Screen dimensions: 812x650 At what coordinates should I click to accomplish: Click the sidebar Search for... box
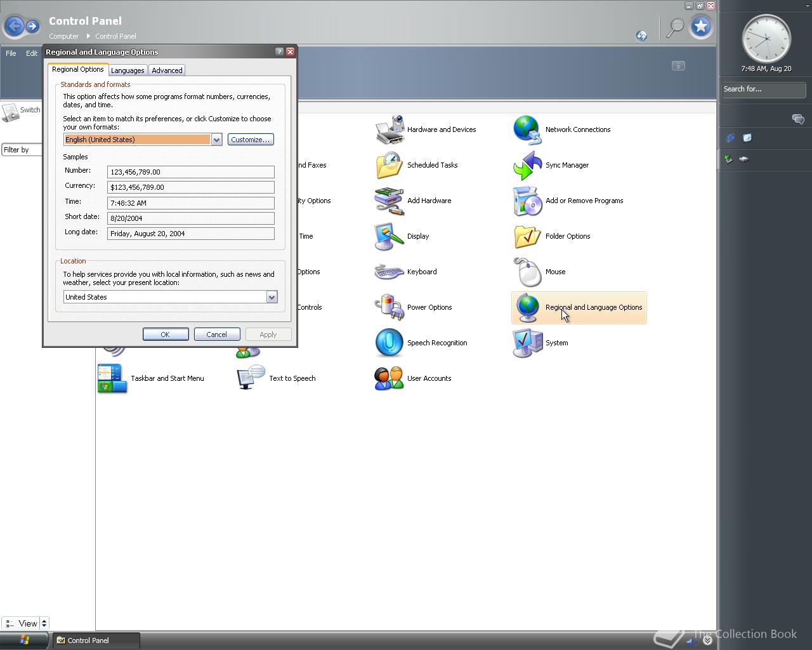click(x=764, y=90)
